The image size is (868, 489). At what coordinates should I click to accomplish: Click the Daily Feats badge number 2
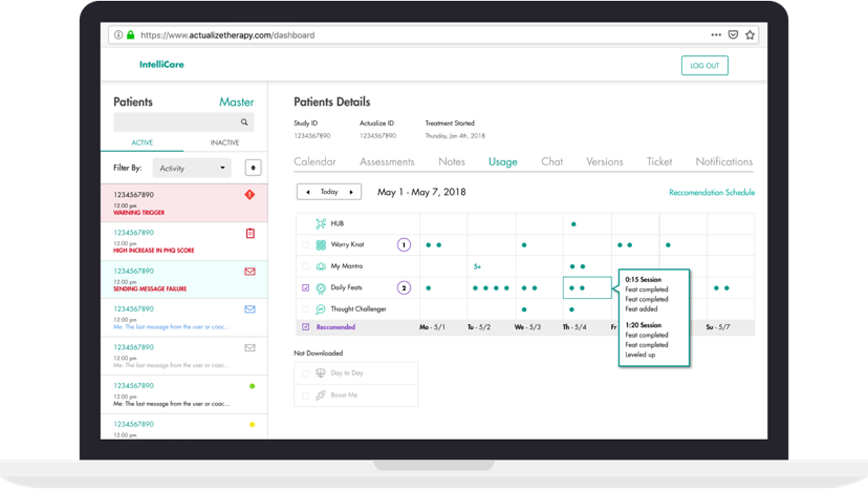[x=403, y=288]
